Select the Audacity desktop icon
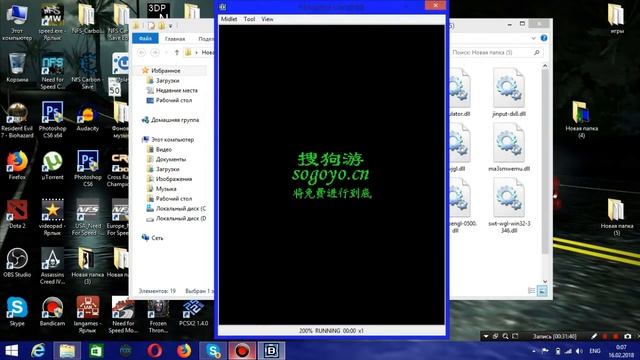Screen dimensions: 640x360 (87, 117)
